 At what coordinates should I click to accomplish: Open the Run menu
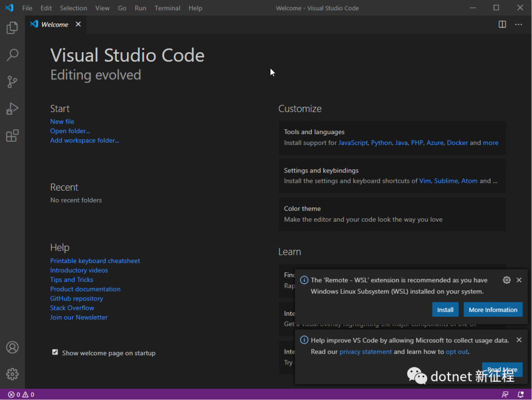click(140, 8)
